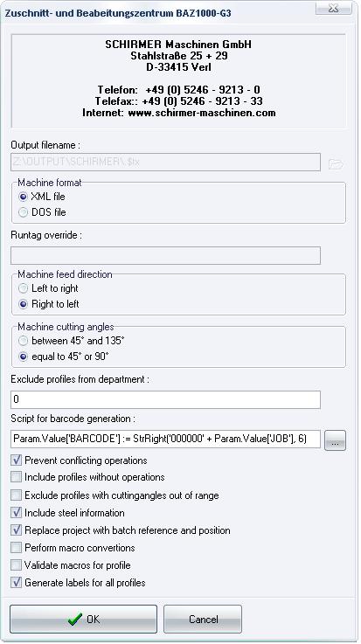The width and height of the screenshot is (361, 644).
Task: Select cutting angles between 45° and 135°
Action: coord(24,341)
